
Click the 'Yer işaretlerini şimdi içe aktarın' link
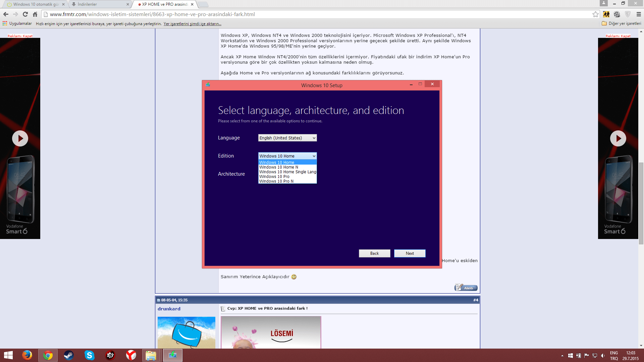point(192,24)
